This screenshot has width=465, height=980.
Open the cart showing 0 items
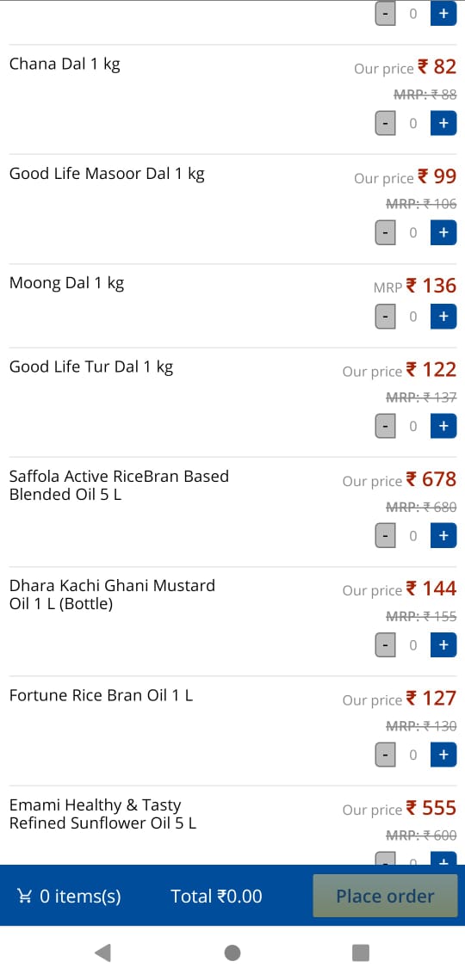[x=69, y=897]
